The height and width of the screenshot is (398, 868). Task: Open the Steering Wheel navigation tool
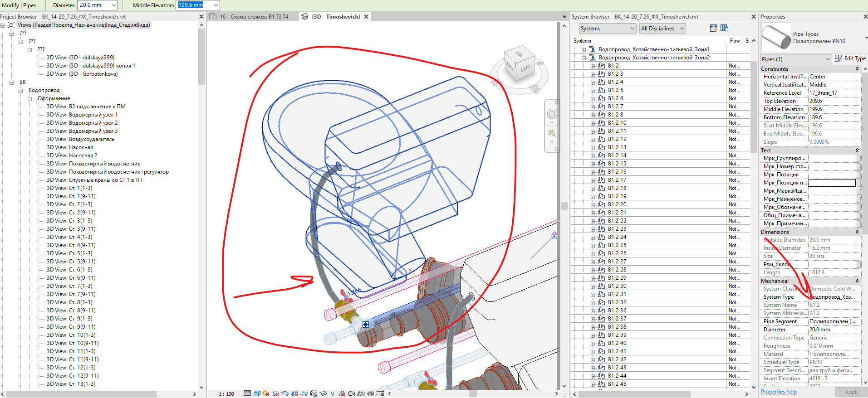click(552, 114)
